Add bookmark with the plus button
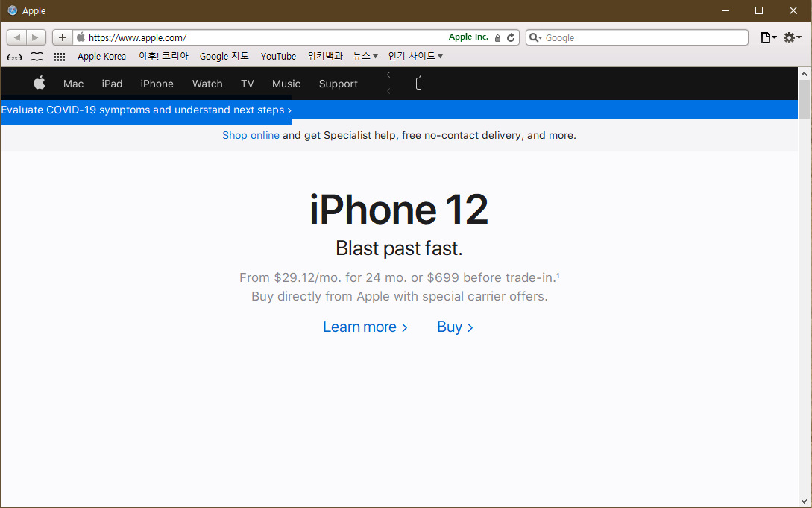 tap(63, 37)
